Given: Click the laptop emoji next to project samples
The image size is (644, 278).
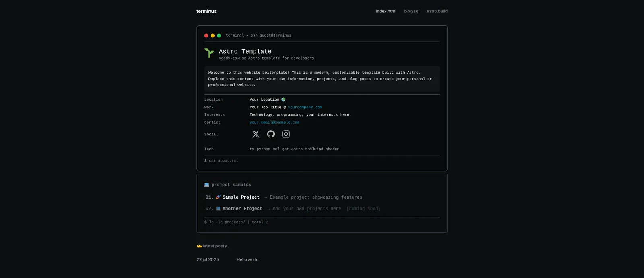Looking at the screenshot, I should point(207,185).
